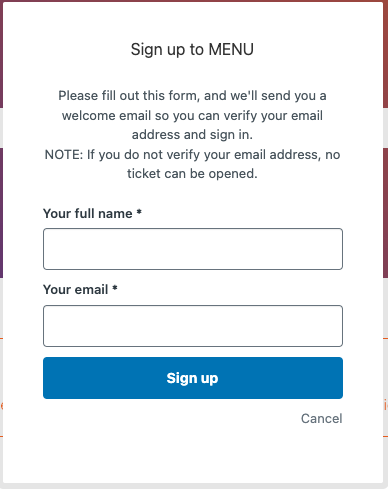The width and height of the screenshot is (388, 489).
Task: Submit the form with Sign up button
Action: [x=193, y=378]
